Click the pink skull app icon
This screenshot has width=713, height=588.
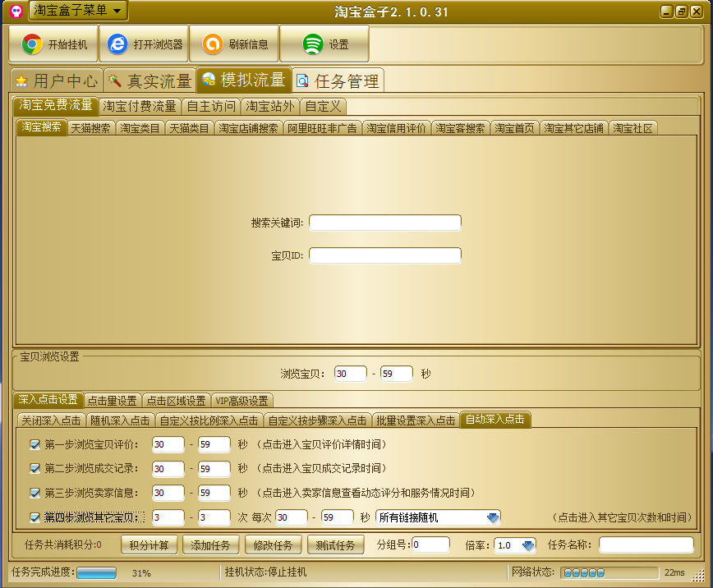tap(15, 11)
